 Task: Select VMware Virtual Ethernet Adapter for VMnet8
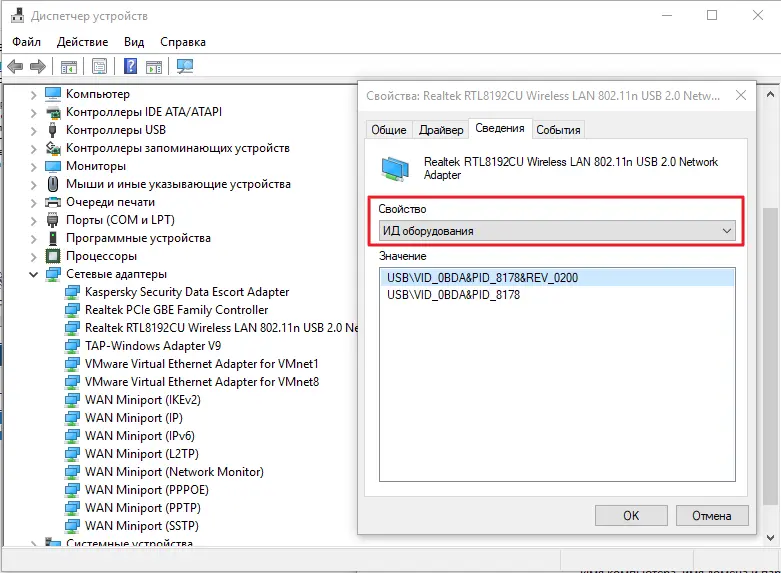tap(202, 382)
